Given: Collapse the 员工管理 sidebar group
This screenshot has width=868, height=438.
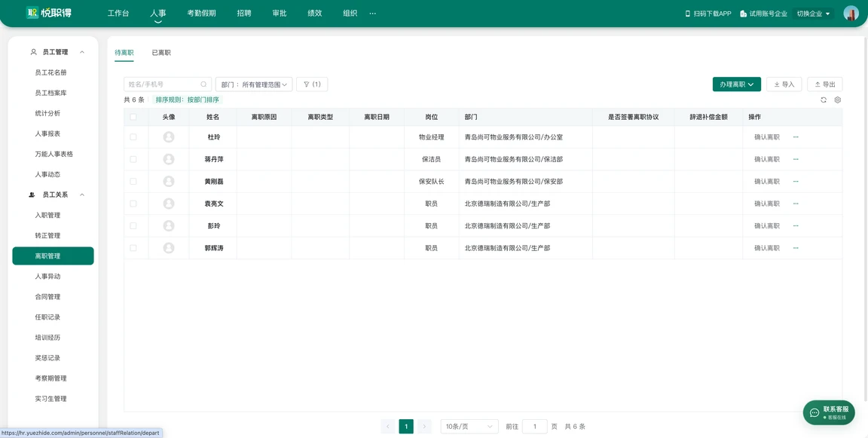Looking at the screenshot, I should click(x=82, y=52).
